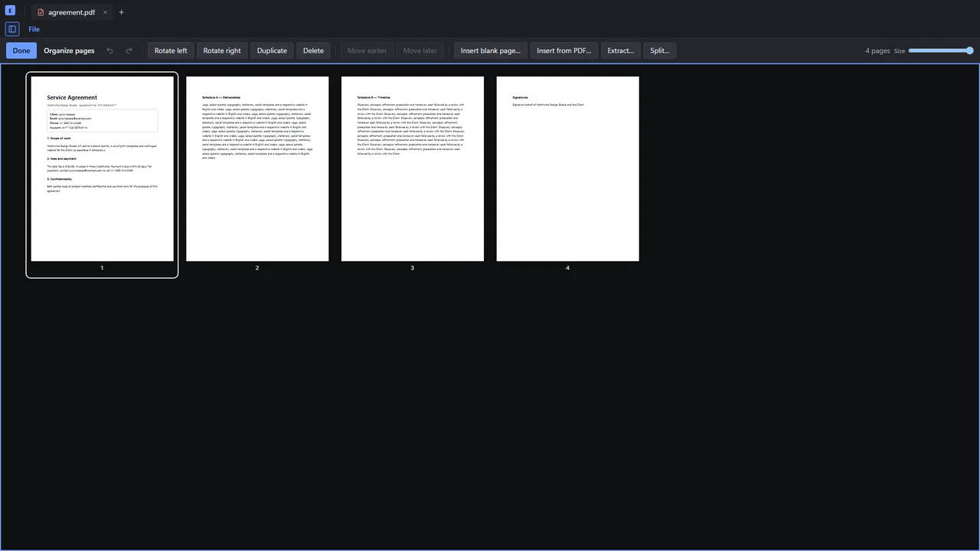Viewport: 980px width, 551px height.
Task: Click the page number label "4"
Action: pyautogui.click(x=567, y=268)
